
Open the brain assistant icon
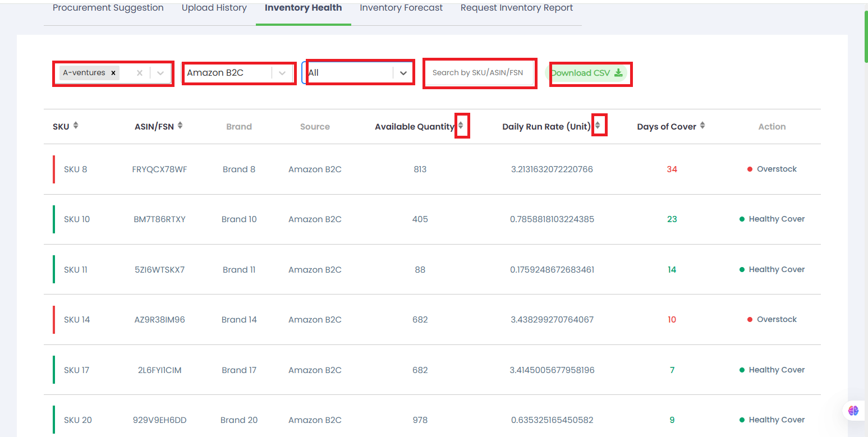tap(853, 411)
